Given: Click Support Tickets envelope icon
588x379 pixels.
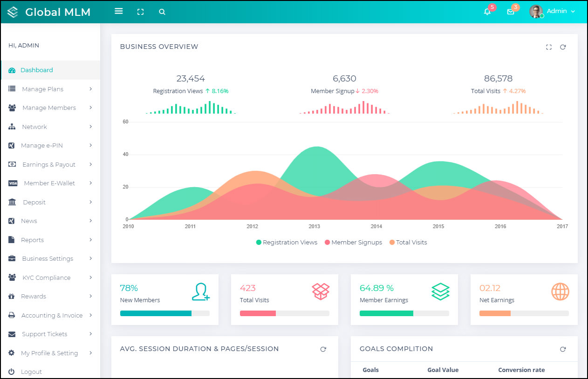Looking at the screenshot, I should (12, 334).
